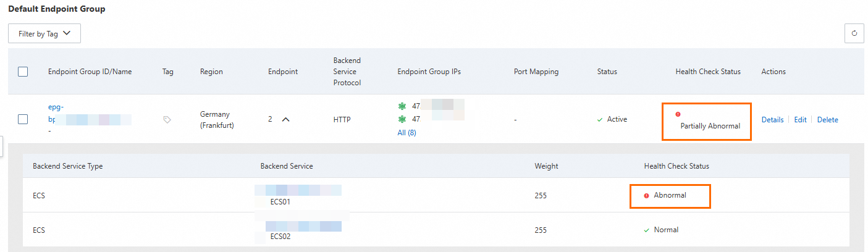Click the refresh icon button
Viewport: 868px width, 252px height.
point(854,33)
